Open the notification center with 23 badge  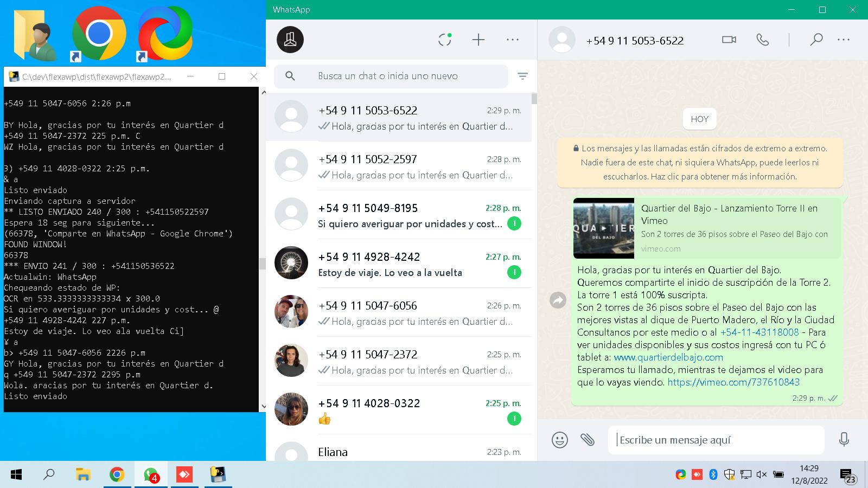coord(848,476)
